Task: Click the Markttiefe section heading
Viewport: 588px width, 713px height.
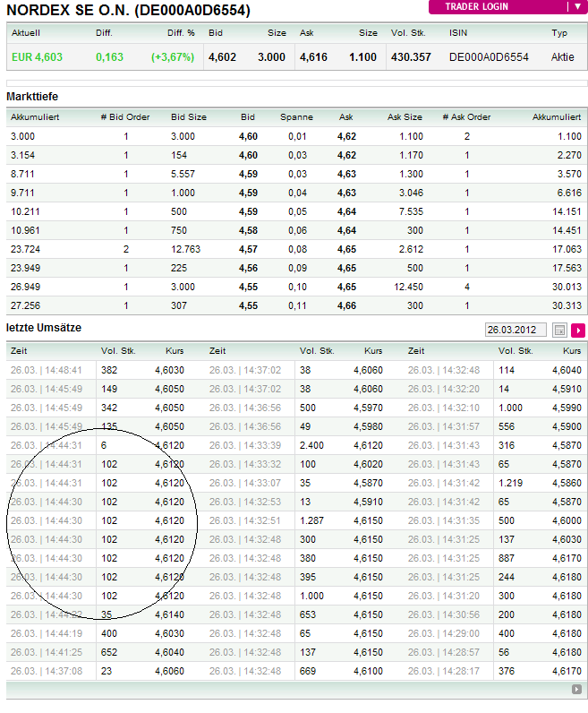Action: (32, 97)
